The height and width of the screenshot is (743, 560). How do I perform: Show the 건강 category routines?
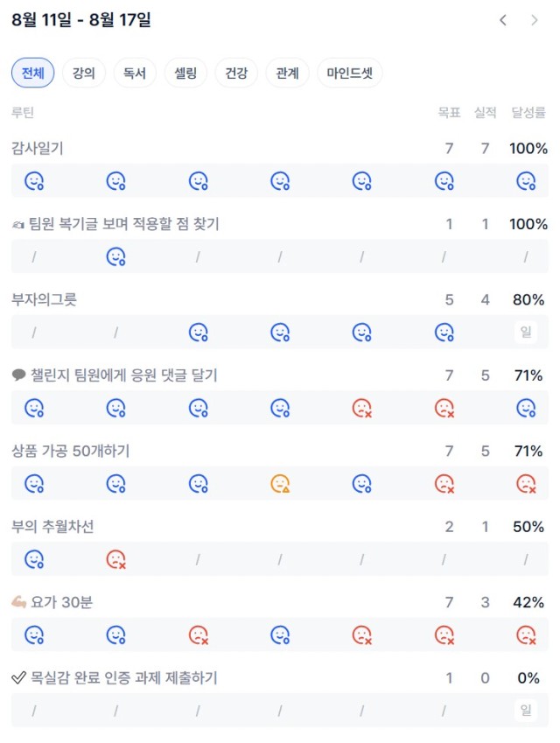click(236, 73)
